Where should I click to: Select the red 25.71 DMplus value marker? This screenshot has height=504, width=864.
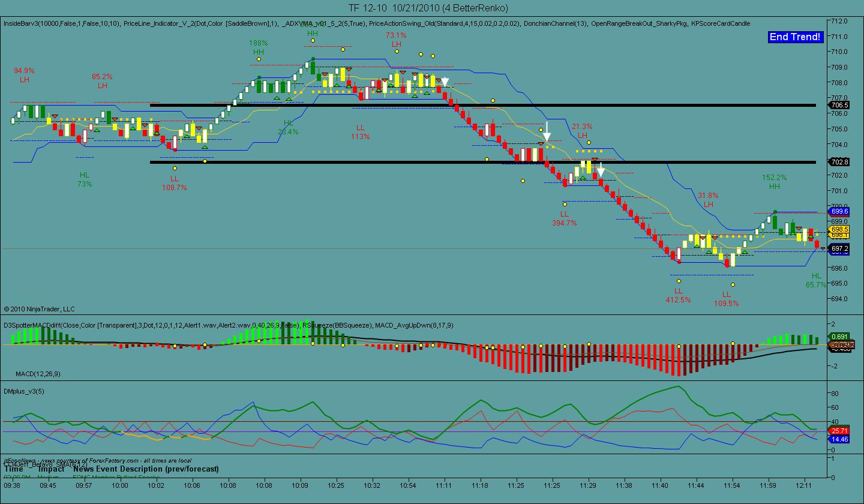pyautogui.click(x=839, y=431)
